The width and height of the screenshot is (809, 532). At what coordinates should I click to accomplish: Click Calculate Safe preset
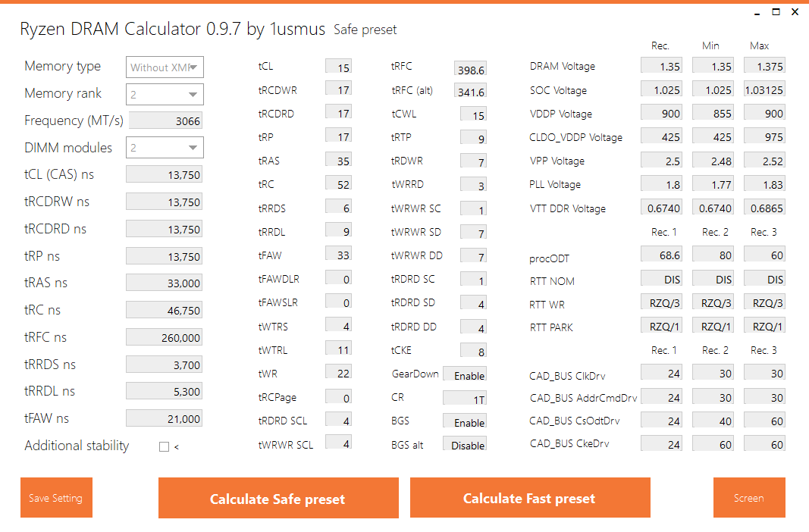pyautogui.click(x=278, y=498)
